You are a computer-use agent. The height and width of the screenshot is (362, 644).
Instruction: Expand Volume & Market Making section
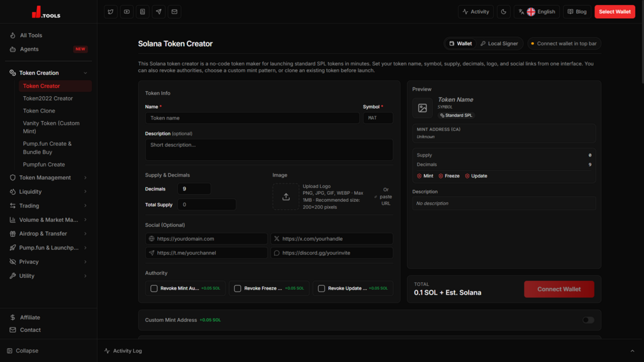tap(48, 219)
